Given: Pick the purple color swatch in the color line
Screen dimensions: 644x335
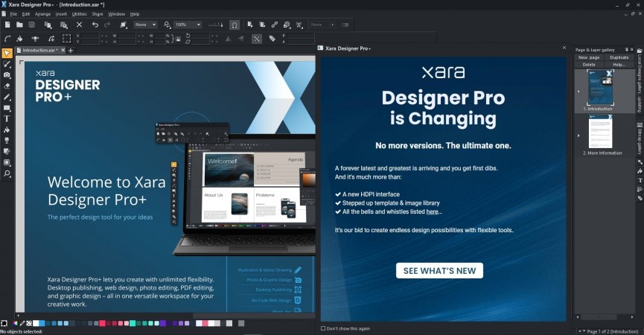Looking at the screenshot, I should (162, 324).
